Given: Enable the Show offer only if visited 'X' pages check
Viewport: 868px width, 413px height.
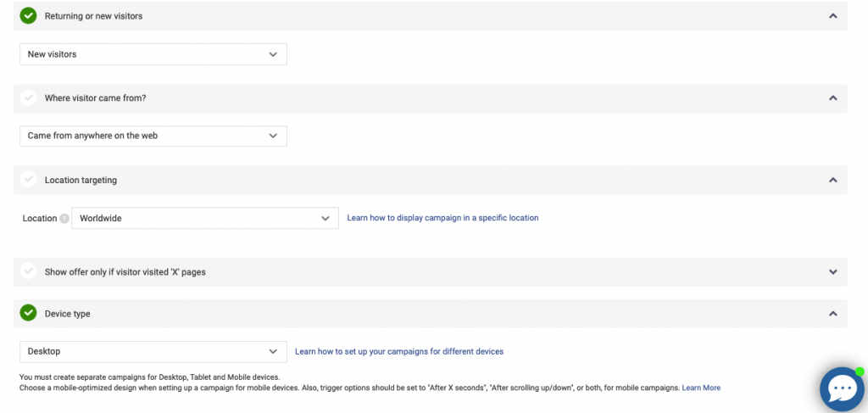Looking at the screenshot, I should pos(28,272).
